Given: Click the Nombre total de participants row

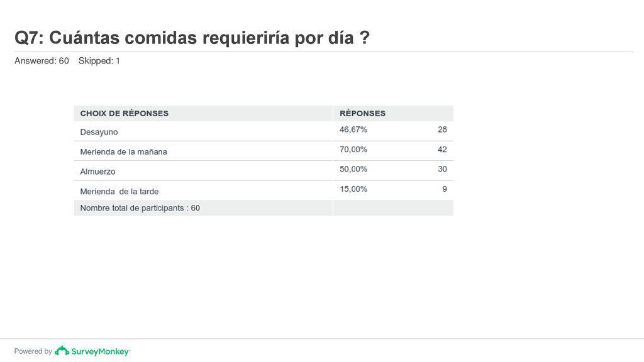Looking at the screenshot, I should [x=264, y=208].
